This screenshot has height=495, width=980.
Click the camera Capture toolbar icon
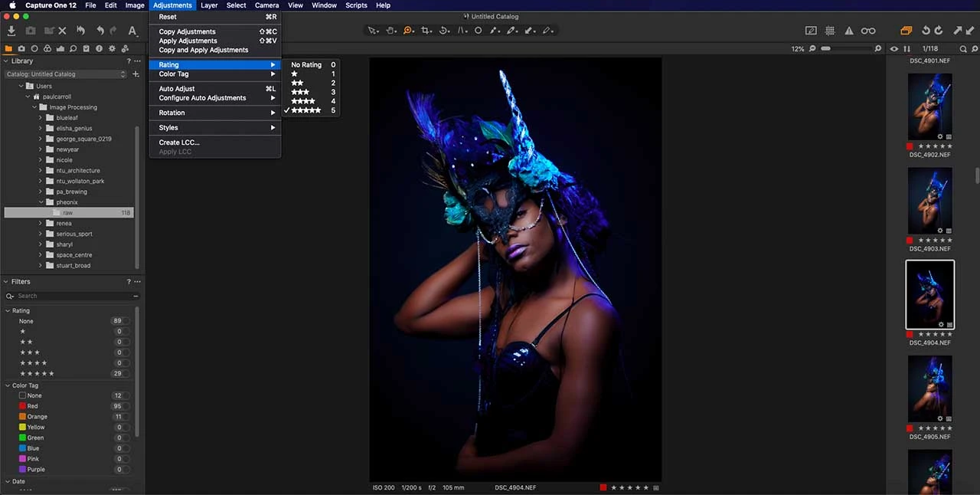(30, 31)
